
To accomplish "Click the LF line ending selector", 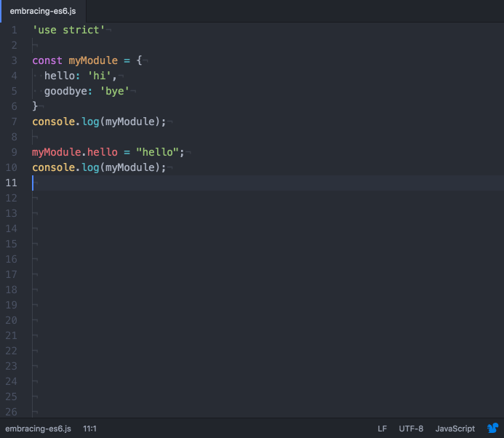I will point(382,429).
